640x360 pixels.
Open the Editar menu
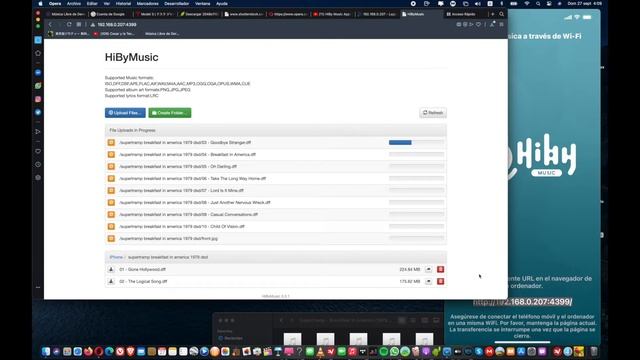92,4
